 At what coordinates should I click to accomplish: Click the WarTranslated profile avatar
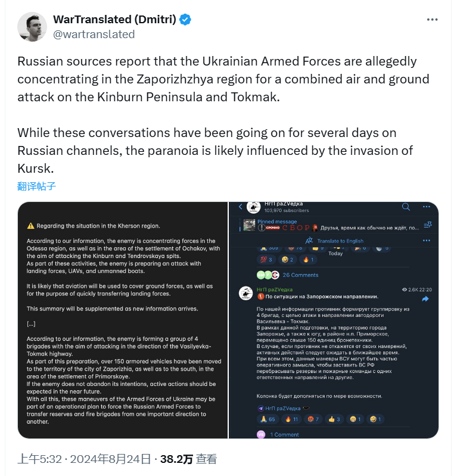tap(32, 27)
